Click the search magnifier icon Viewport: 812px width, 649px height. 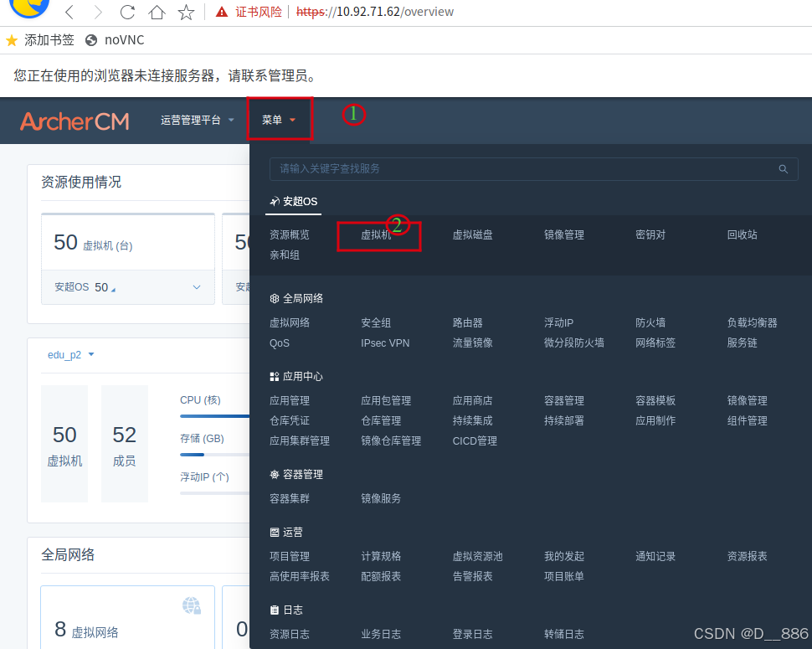[x=783, y=169]
